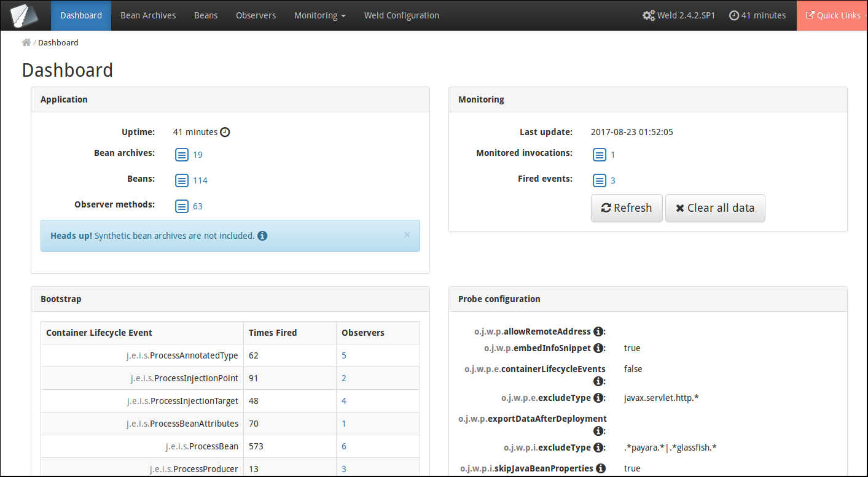Click the clock icon next to Uptime value
Screen dimensions: 868x477
click(x=224, y=131)
